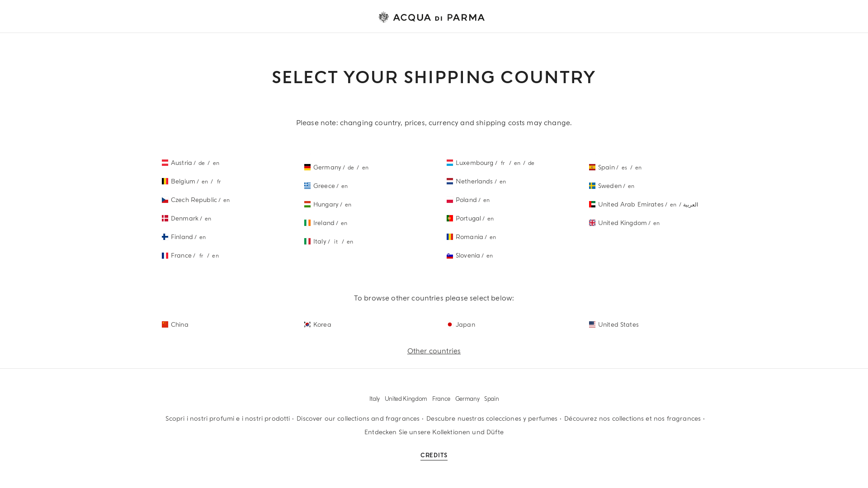Click the United Kingdom flag icon
The image size is (868, 488).
tap(592, 223)
